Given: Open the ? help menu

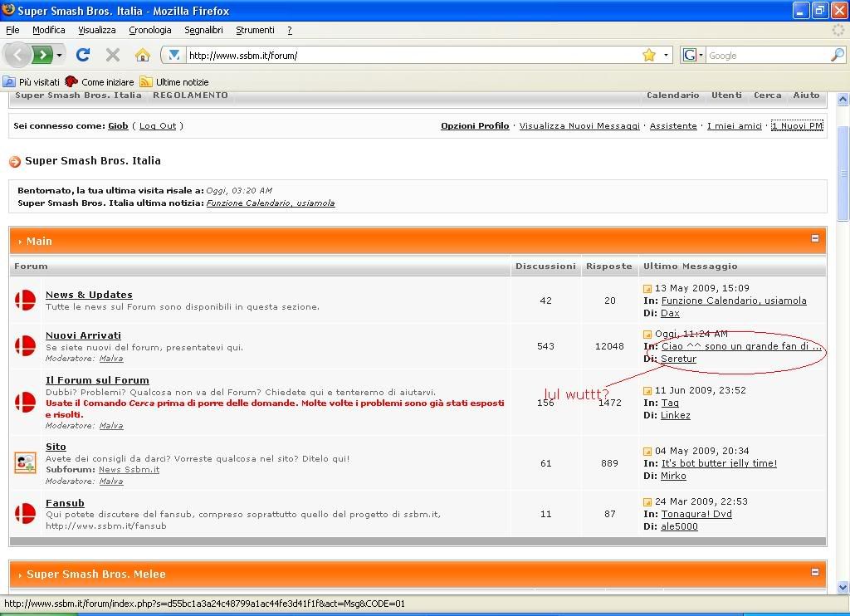Looking at the screenshot, I should [x=290, y=30].
